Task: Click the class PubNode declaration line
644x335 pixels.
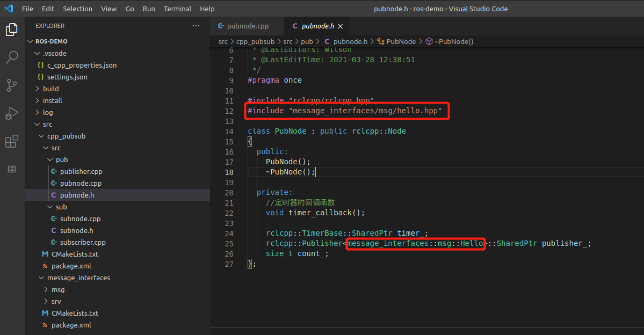Action: tap(327, 132)
